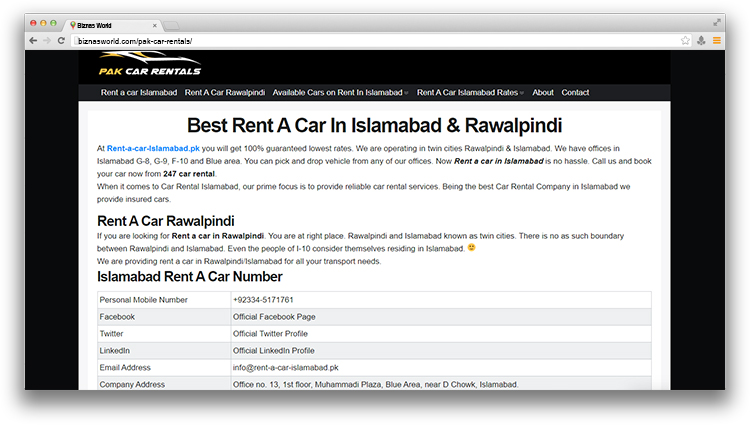Go to the About page

tap(543, 93)
